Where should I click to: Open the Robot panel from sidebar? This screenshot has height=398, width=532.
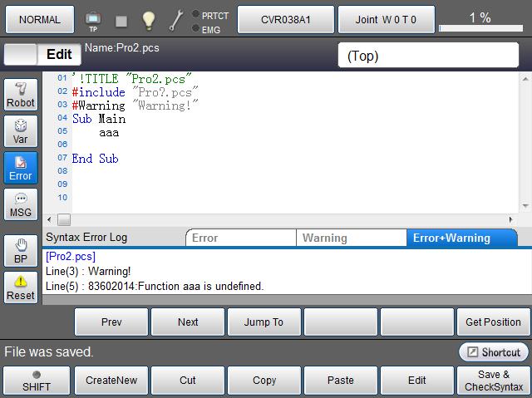21,95
